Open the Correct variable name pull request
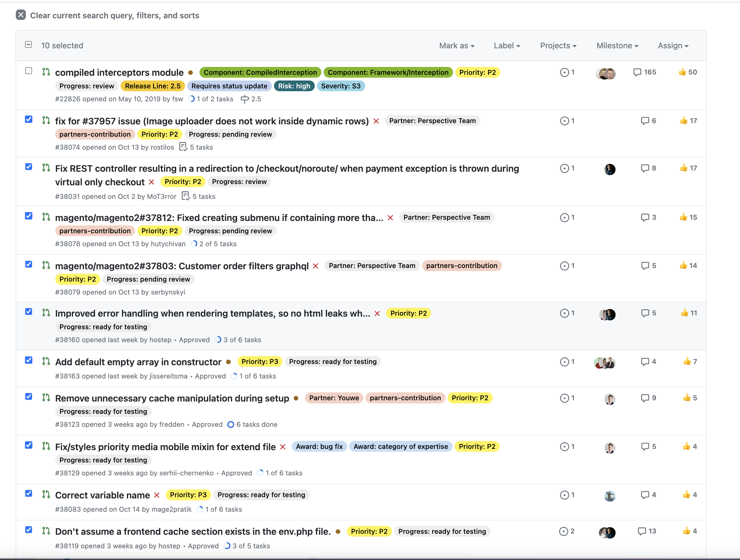Viewport: 740px width, 560px height. tap(102, 495)
